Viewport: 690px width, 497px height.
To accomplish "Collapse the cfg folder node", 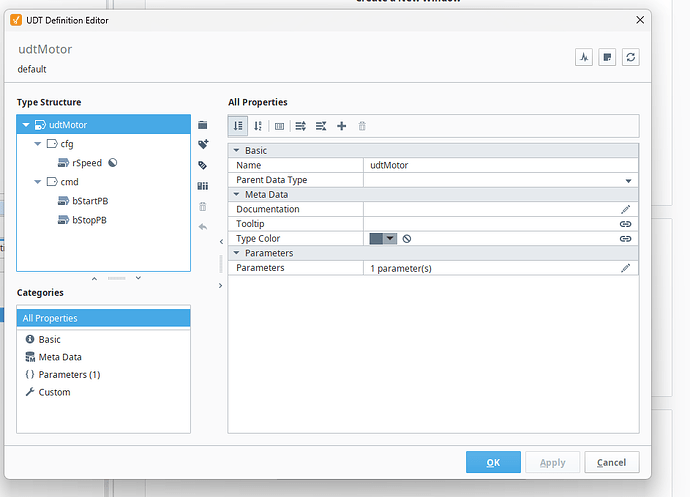I will click(x=38, y=144).
